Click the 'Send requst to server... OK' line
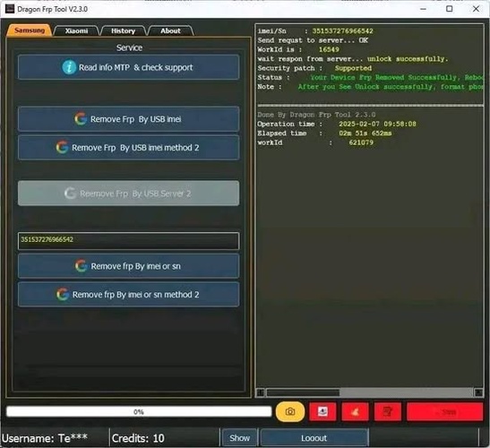 [313, 40]
